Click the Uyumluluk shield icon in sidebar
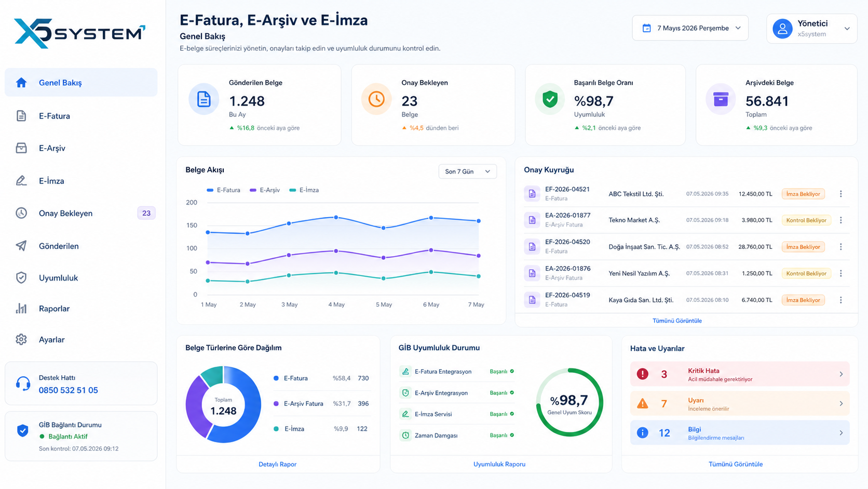This screenshot has height=489, width=868. (21, 277)
